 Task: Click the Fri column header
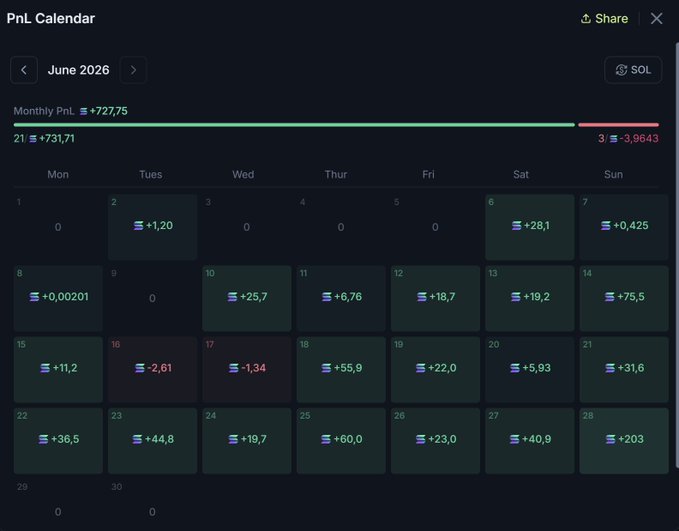428,175
